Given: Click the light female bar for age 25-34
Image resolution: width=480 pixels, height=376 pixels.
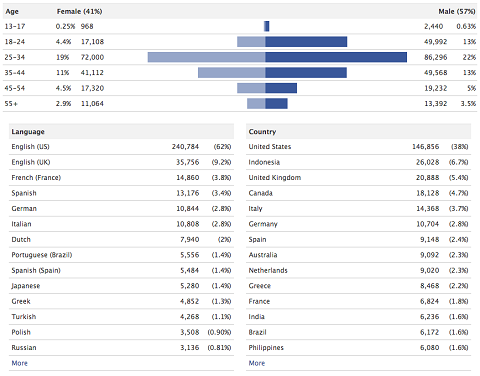Looking at the screenshot, I should (206, 57).
